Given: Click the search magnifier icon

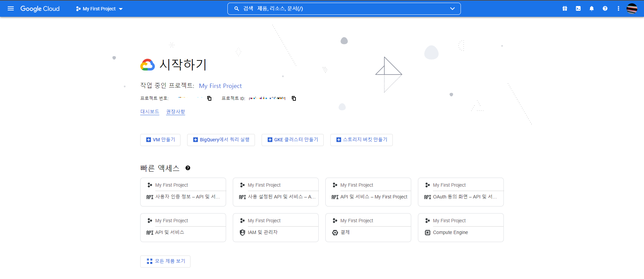Looking at the screenshot, I should [x=236, y=9].
